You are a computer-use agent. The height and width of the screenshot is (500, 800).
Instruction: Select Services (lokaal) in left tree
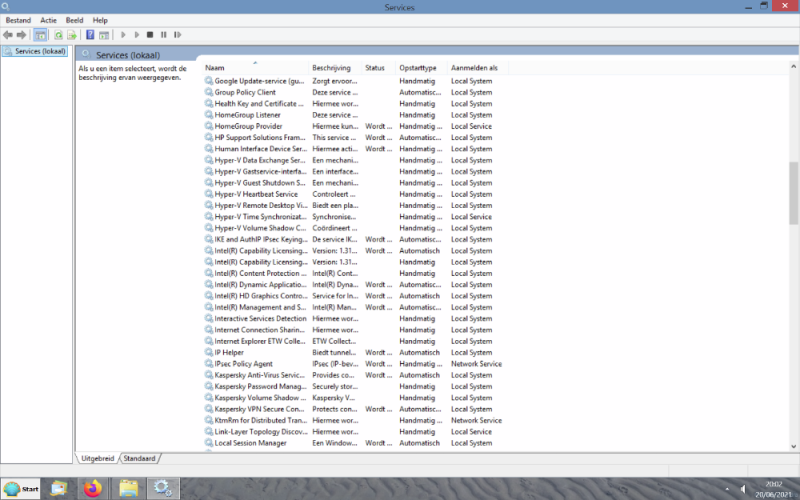coord(35,52)
